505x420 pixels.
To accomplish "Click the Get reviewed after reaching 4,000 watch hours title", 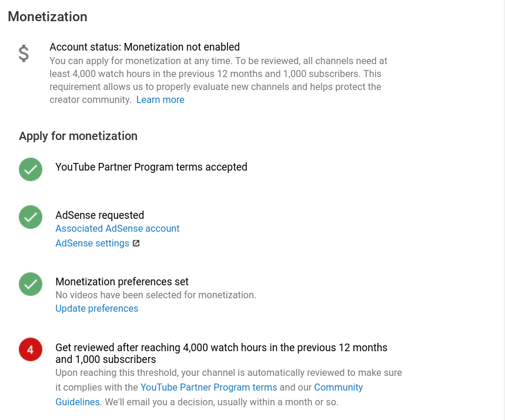I will (221, 348).
